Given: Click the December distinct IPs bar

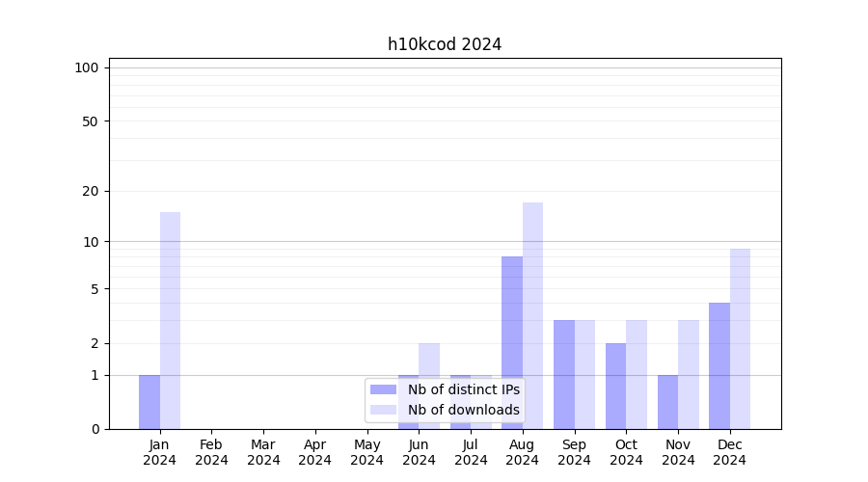Looking at the screenshot, I should point(719,365).
